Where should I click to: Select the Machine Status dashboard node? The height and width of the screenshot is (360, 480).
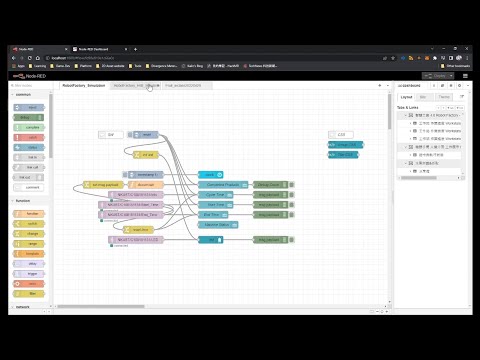coord(218,225)
